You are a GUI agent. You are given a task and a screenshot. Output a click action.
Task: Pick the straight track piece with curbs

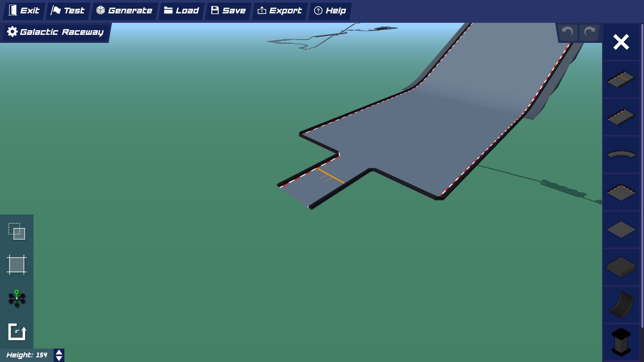click(x=621, y=117)
